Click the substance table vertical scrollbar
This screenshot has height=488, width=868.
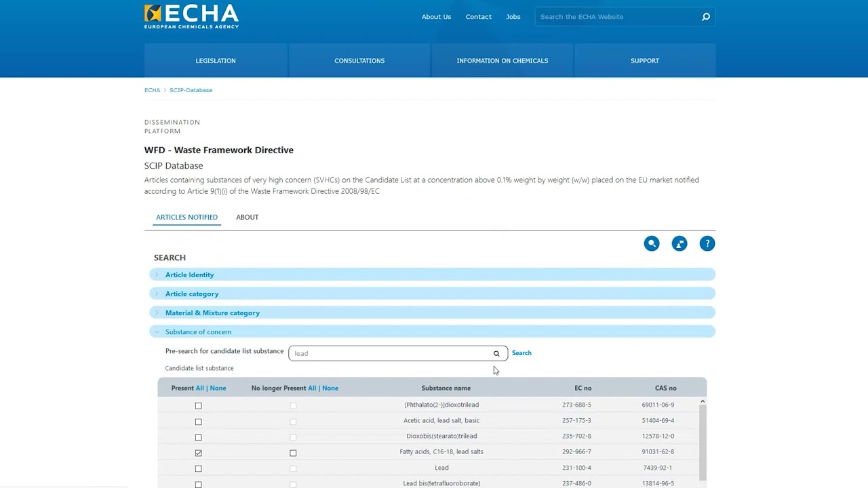click(x=703, y=444)
